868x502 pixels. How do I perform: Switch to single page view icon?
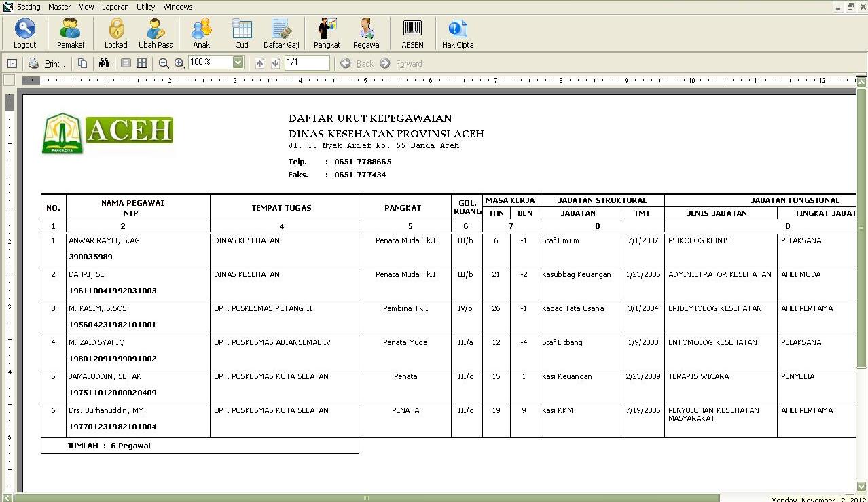pos(126,63)
